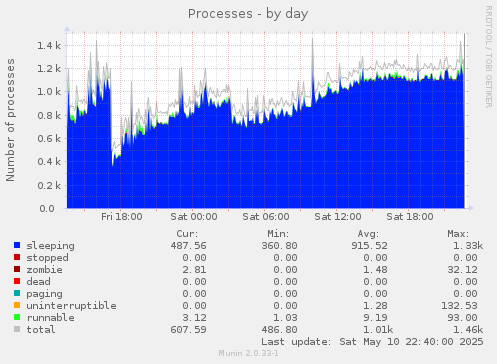Click the 'uninterruptible' legend label

(72, 306)
